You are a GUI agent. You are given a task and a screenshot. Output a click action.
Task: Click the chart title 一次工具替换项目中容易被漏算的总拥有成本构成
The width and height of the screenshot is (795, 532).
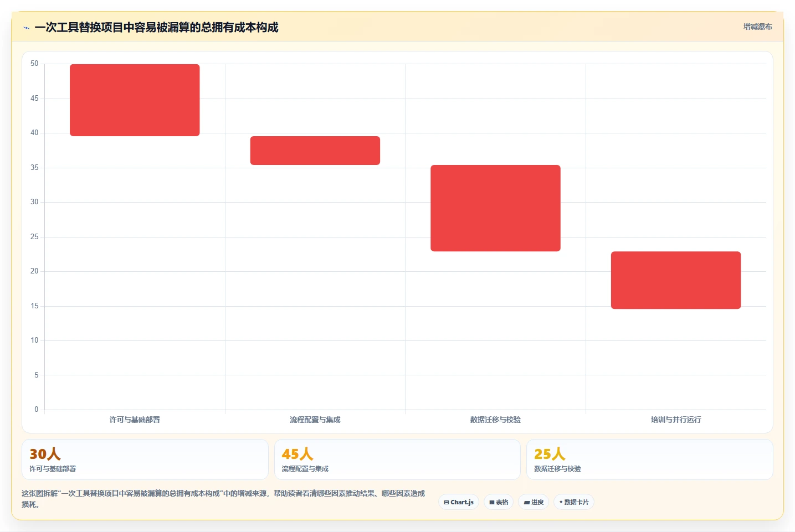pyautogui.click(x=156, y=28)
